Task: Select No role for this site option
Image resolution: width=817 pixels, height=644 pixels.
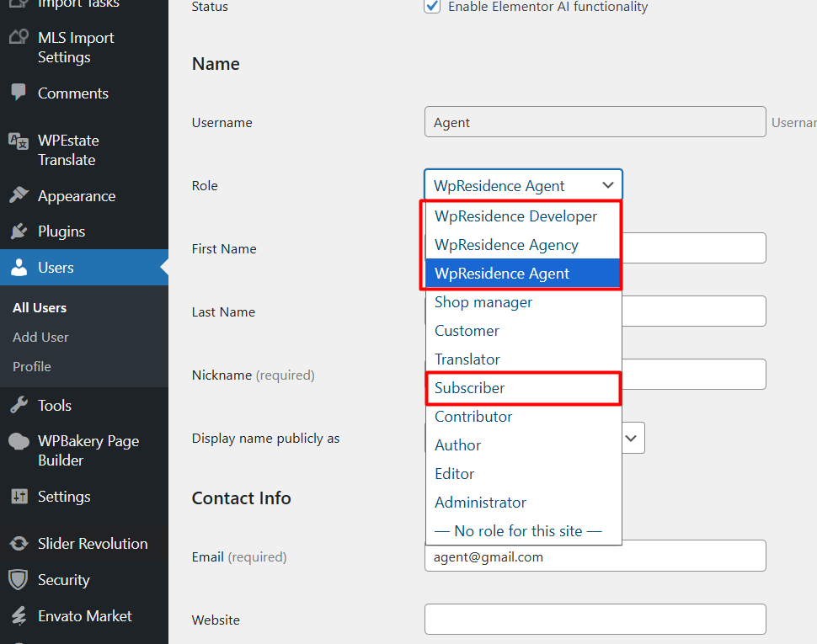Action: [523, 531]
